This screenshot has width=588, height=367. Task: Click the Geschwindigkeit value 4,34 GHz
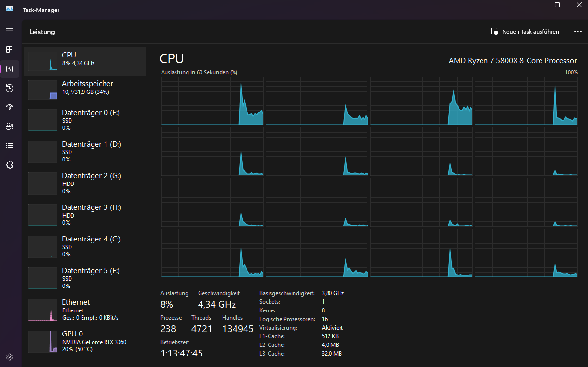pos(217,304)
